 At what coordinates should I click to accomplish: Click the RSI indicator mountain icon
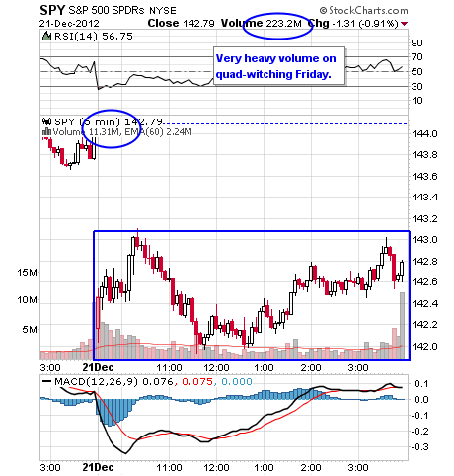coord(47,36)
